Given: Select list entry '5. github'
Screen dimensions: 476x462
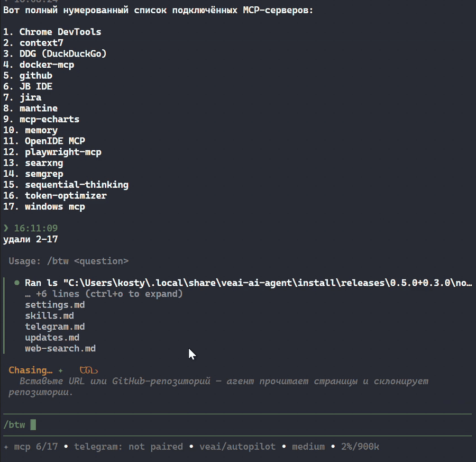Looking at the screenshot, I should 28,76.
